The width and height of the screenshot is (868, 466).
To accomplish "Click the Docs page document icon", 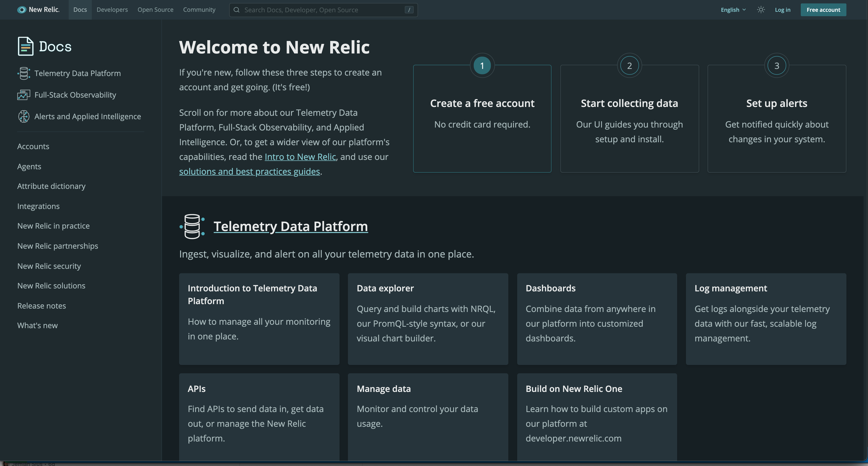I will click(25, 46).
